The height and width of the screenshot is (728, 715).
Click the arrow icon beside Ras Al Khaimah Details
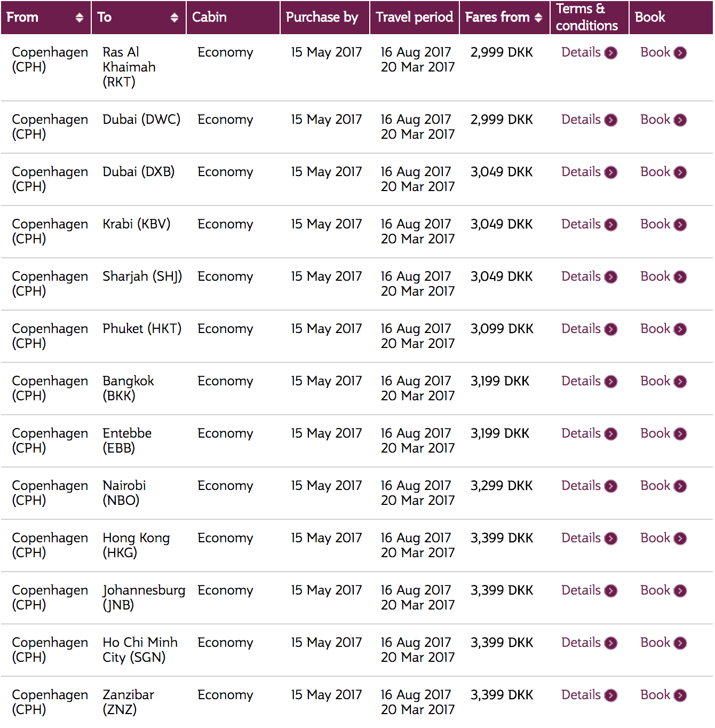click(611, 53)
